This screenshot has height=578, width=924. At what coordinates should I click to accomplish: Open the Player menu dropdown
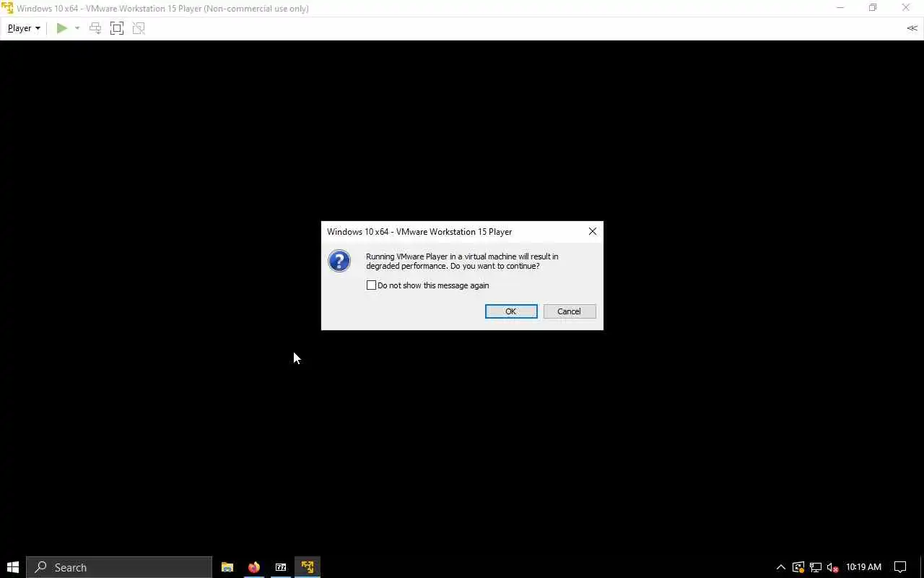(24, 28)
